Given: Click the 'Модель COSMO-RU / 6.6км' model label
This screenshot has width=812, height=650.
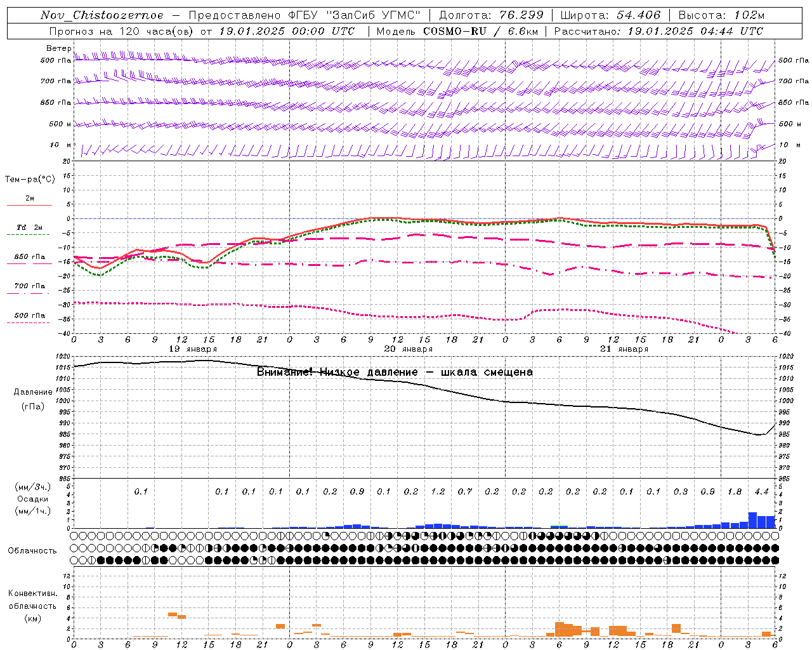Looking at the screenshot, I should [x=457, y=31].
